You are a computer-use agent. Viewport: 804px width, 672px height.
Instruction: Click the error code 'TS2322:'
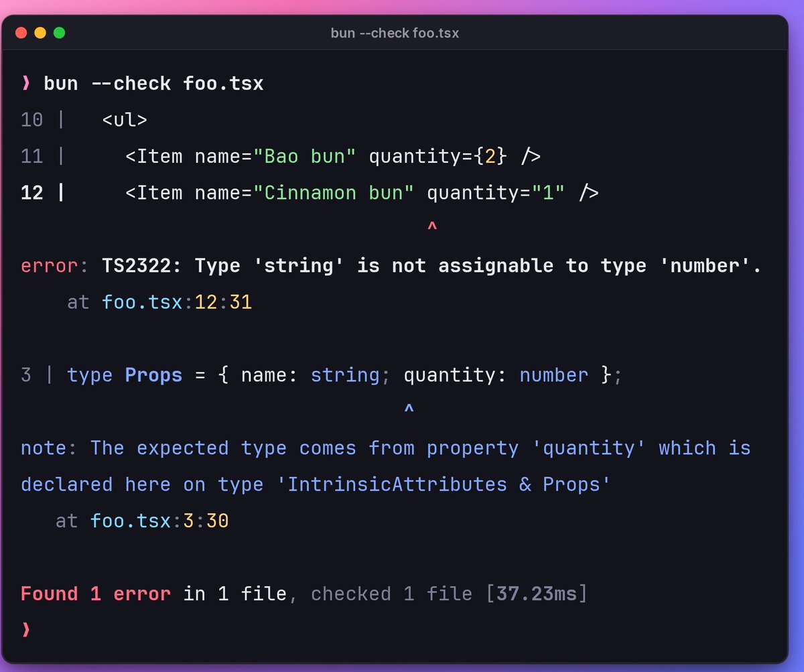[x=142, y=266]
